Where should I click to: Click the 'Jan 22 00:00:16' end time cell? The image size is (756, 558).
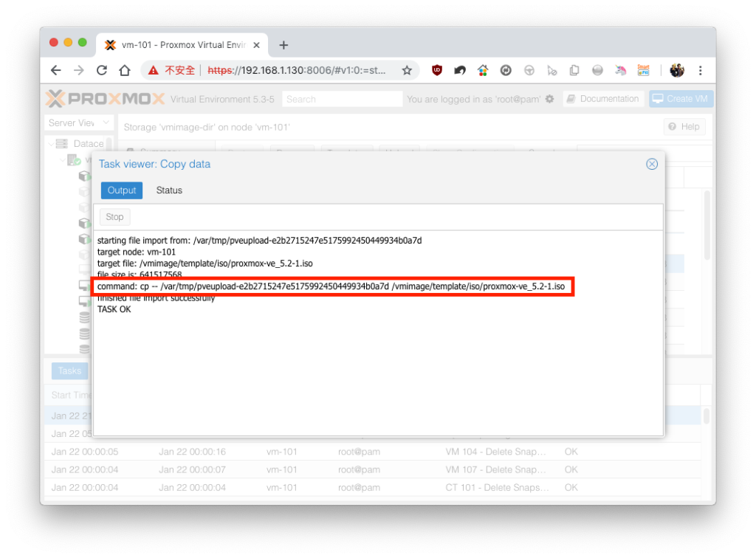[x=193, y=452]
